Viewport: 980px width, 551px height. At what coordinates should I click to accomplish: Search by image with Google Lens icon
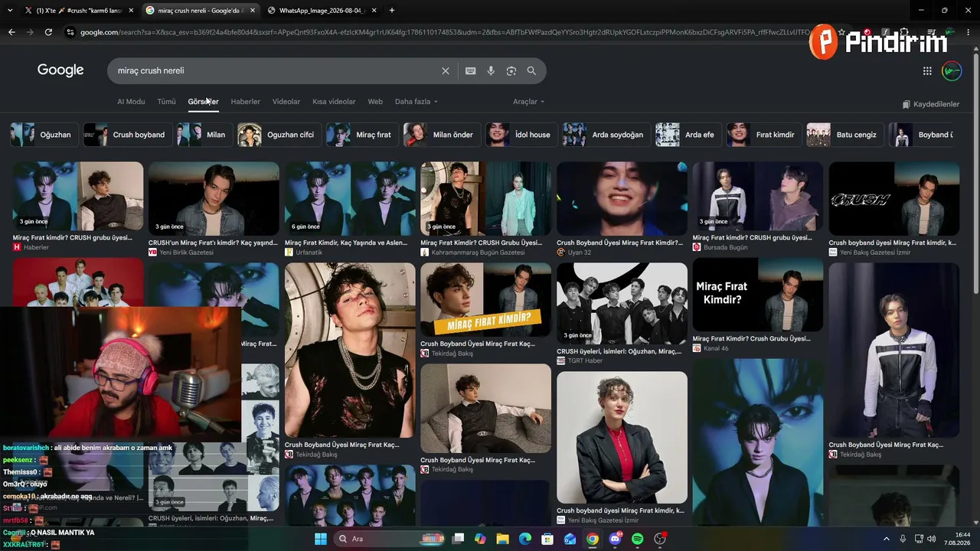click(x=511, y=70)
